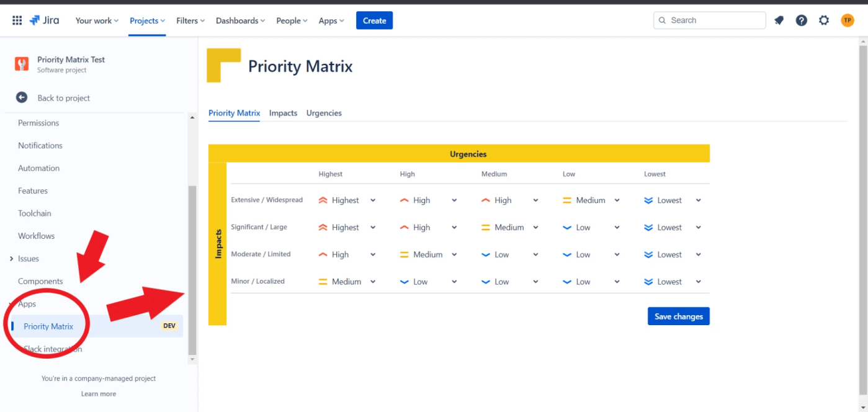Screen dimensions: 868x412
Task: Switch to the Urgencies tab
Action: coord(324,113)
